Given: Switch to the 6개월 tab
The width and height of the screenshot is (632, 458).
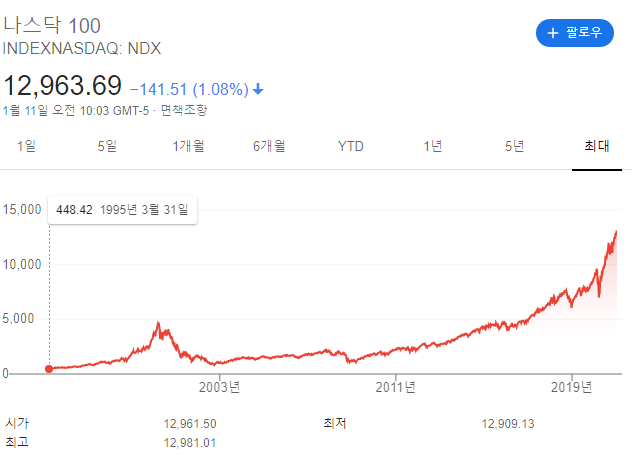Looking at the screenshot, I should (269, 146).
